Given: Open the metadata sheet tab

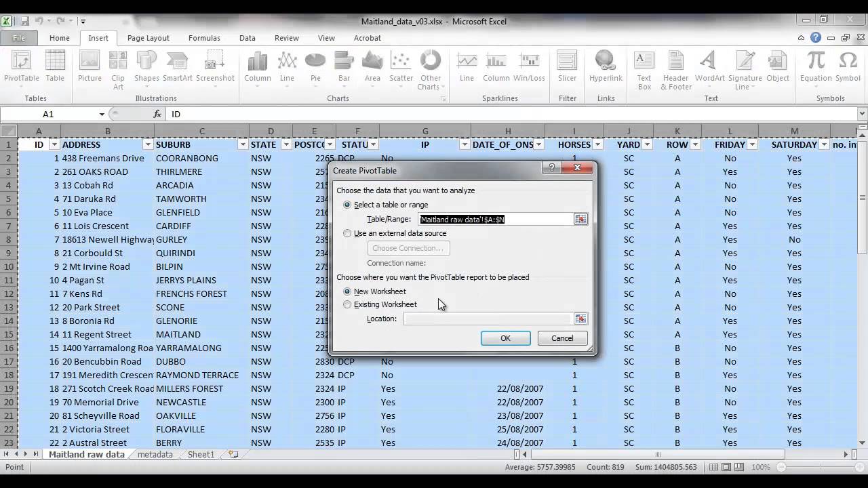Looking at the screenshot, I should click(155, 455).
